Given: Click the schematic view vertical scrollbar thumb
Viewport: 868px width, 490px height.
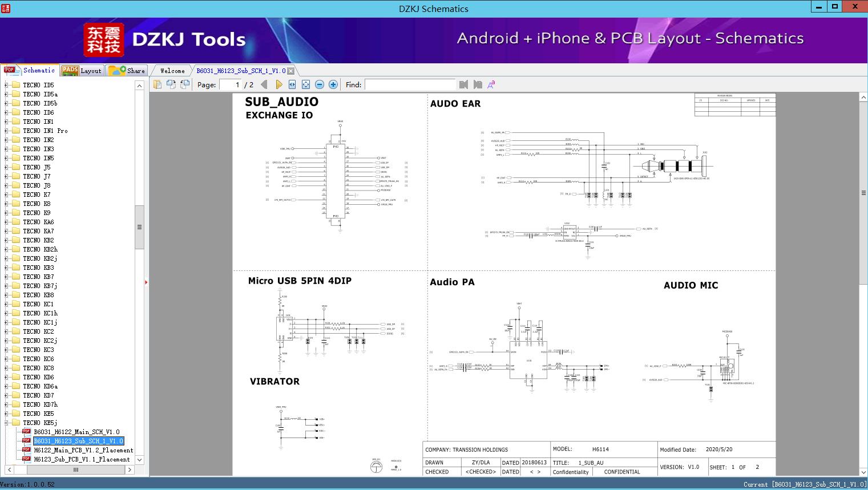Looking at the screenshot, I should (863, 193).
